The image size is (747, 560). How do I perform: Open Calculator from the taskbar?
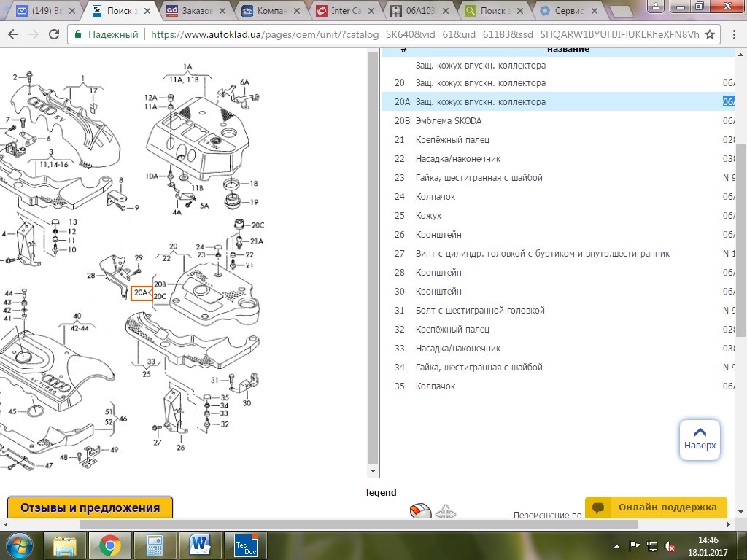coord(155,545)
